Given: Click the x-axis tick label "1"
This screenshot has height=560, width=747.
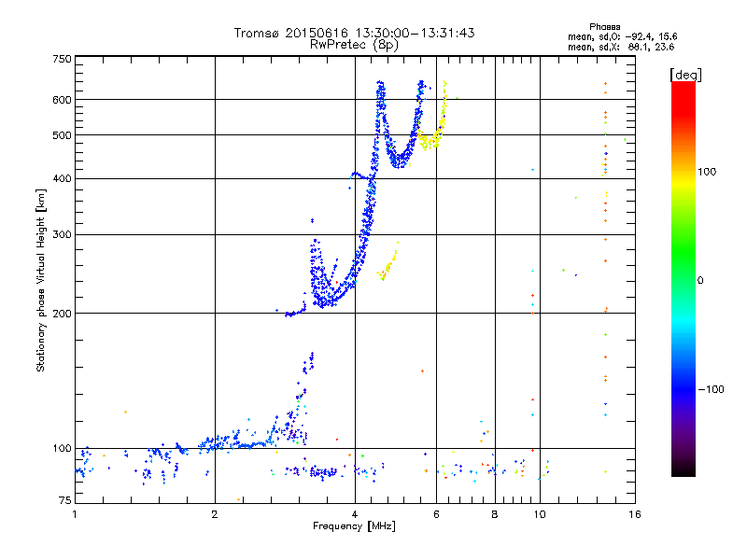Looking at the screenshot, I should click(75, 514).
